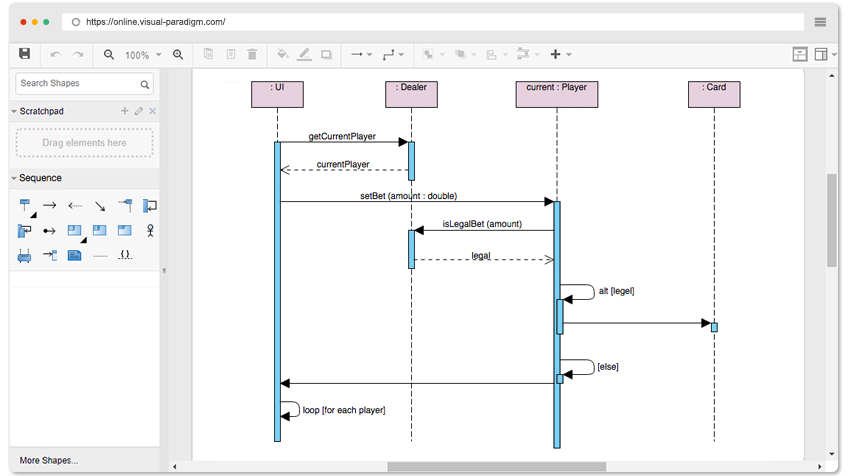Image resolution: width=848 pixels, height=476 pixels.
Task: Close the Scratchpad with X icon
Action: 153,111
